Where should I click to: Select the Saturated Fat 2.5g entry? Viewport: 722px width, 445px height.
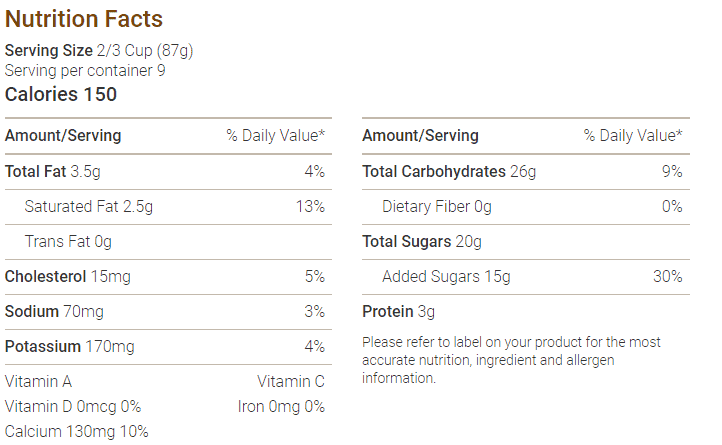pos(88,206)
